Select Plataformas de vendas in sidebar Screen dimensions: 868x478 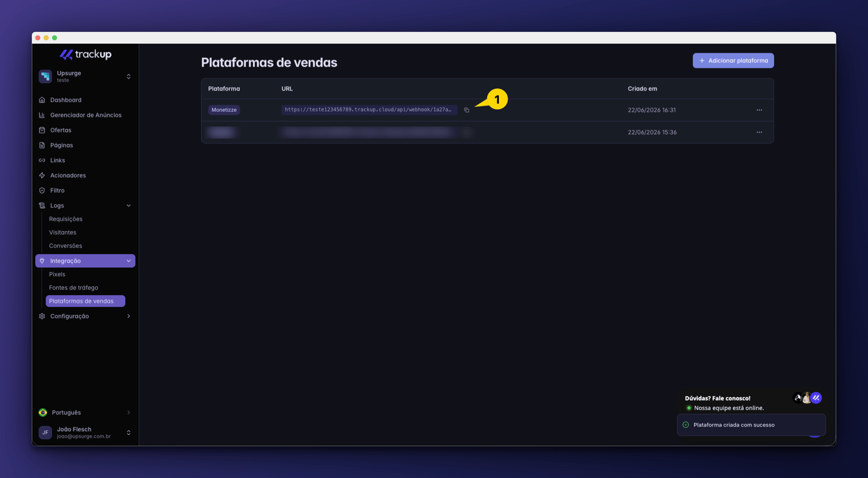[x=85, y=301]
